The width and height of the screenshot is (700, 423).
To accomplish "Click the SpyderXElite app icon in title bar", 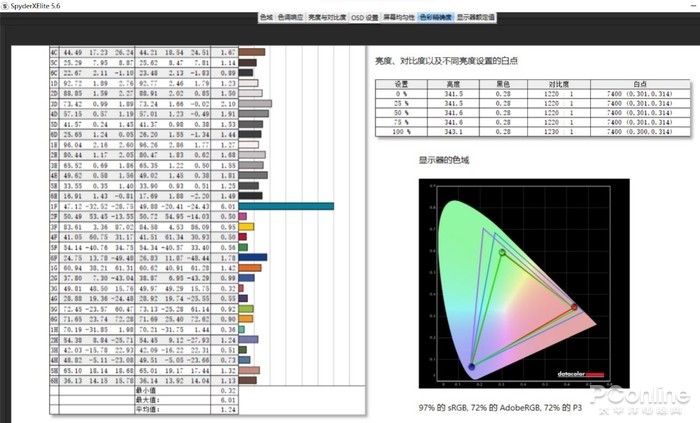I will pos(6,5).
